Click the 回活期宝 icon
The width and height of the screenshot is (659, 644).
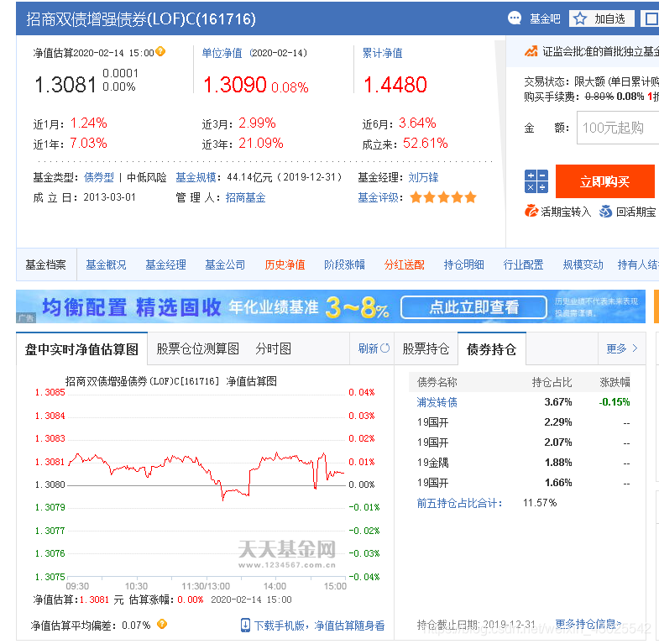point(605,211)
